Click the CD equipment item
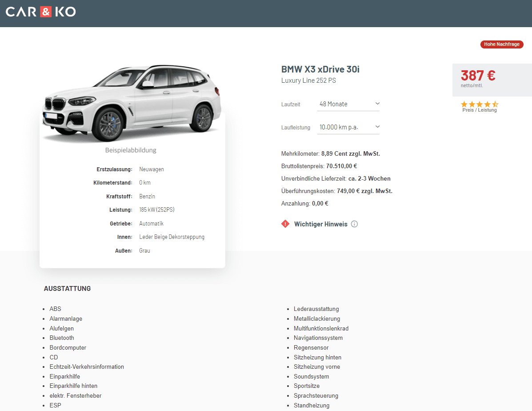Screen dimensions: 532x411 [x=54, y=357]
